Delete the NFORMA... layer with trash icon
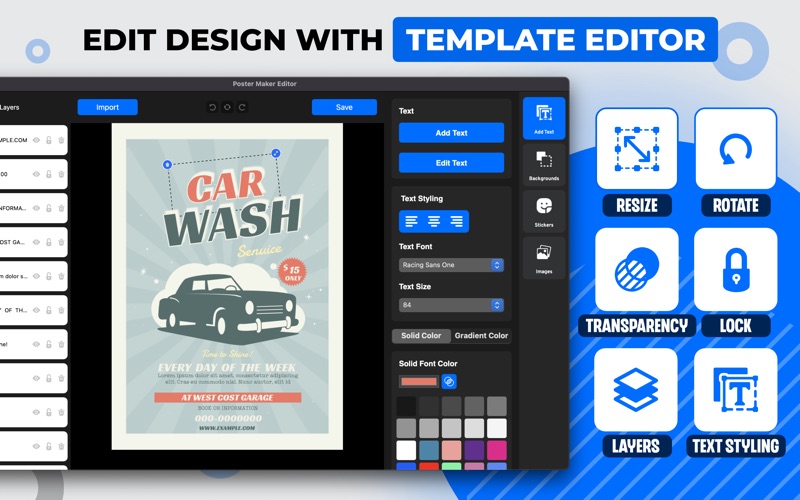 click(x=61, y=208)
